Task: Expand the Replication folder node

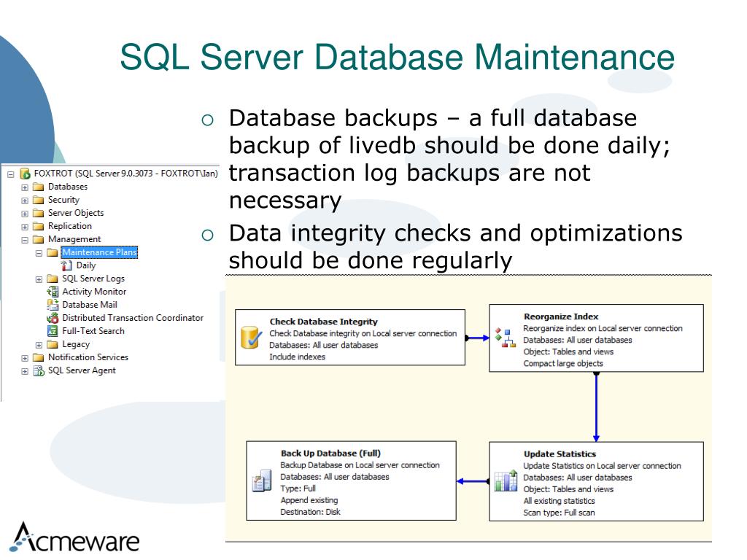Action: (25, 227)
